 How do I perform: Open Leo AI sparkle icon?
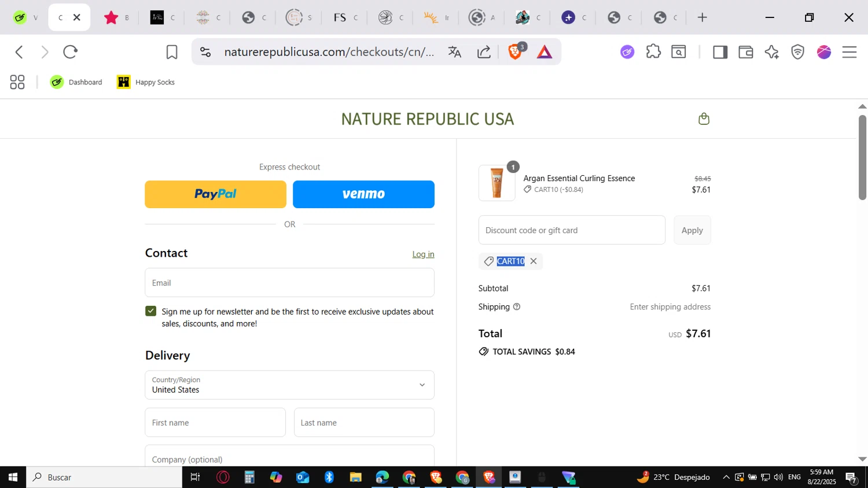[x=771, y=52]
